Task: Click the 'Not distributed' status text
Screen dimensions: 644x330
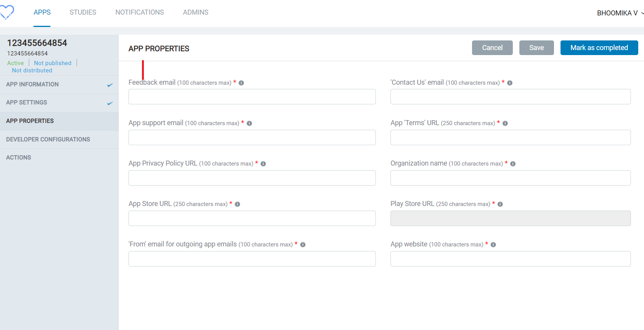Action: [x=32, y=70]
